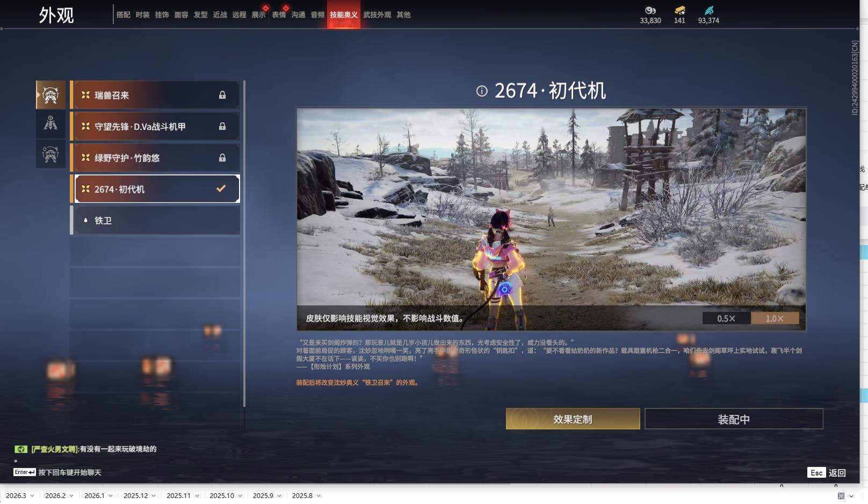868x504 pixels.
Task: Expand the 2026.3 tab dropdown arrow
Action: click(x=32, y=496)
